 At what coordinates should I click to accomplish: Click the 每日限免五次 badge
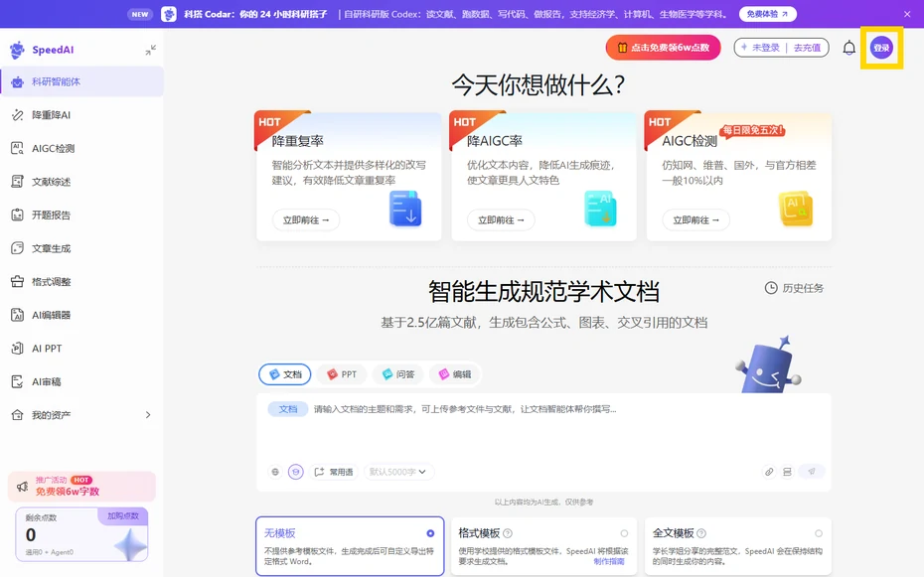pyautogui.click(x=752, y=130)
